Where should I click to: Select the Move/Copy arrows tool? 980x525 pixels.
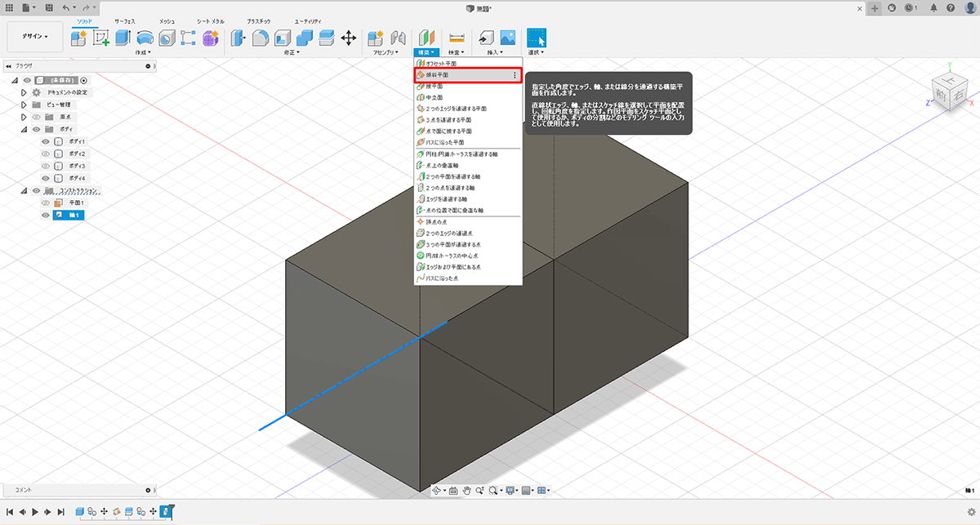tap(348, 38)
